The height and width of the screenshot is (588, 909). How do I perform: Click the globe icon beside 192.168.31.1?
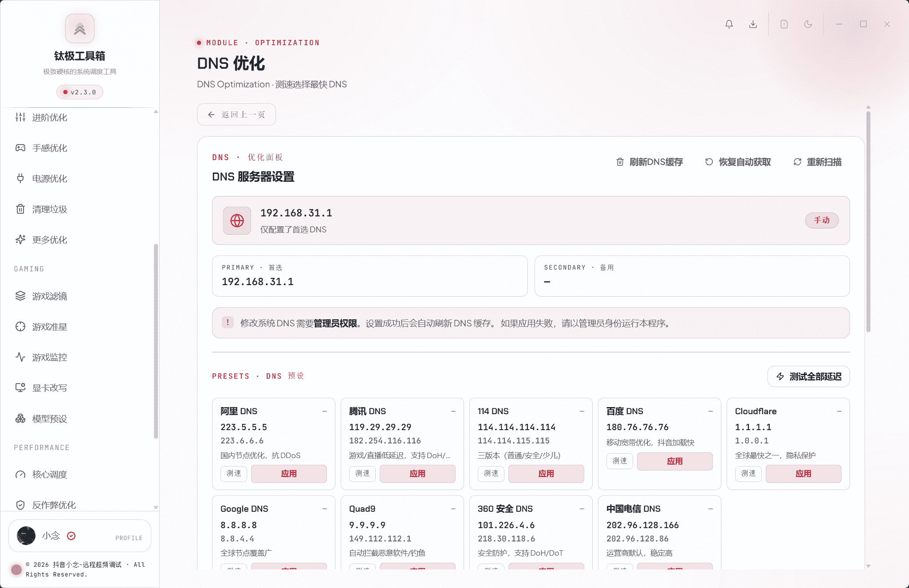click(x=237, y=220)
